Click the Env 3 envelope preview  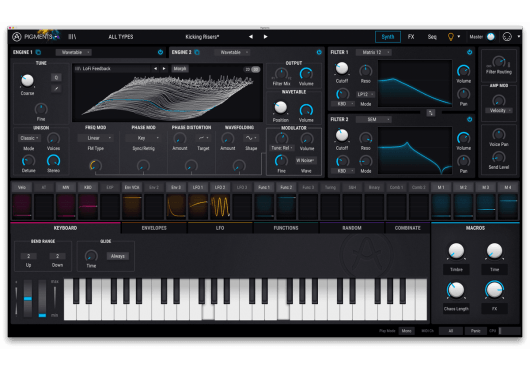pos(176,206)
